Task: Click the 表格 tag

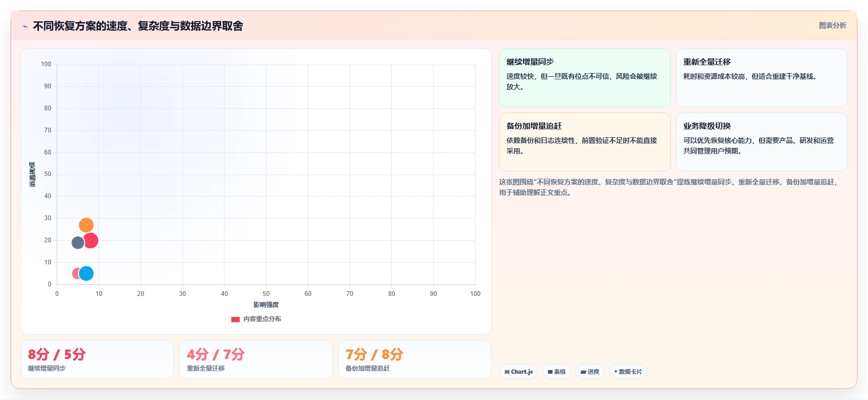Action: (x=556, y=372)
